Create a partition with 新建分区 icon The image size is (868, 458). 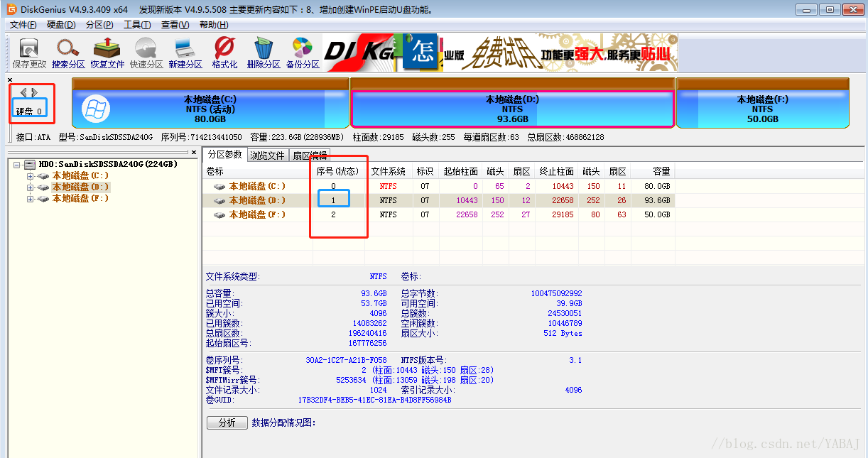(185, 53)
